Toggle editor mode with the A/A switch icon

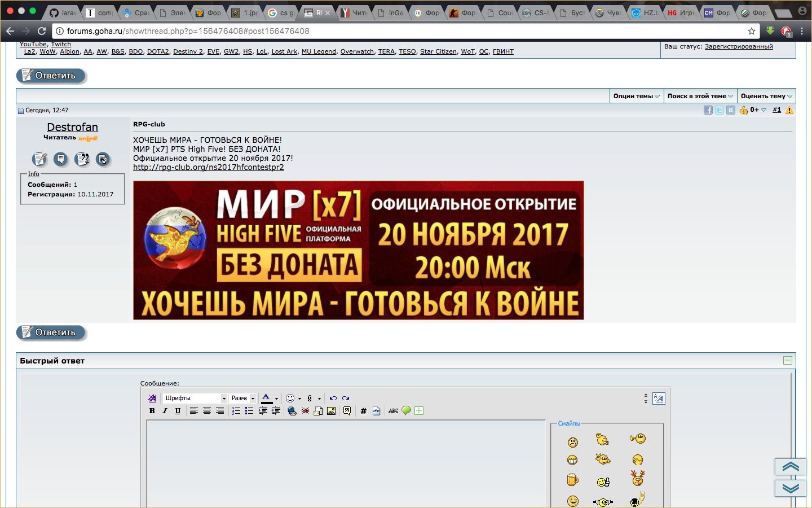659,398
